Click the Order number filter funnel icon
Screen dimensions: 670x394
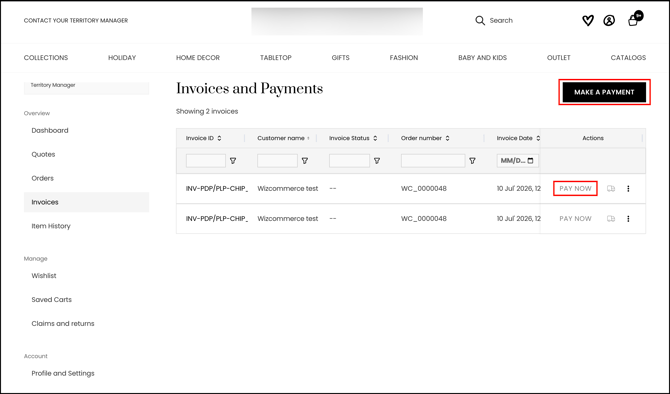click(472, 161)
